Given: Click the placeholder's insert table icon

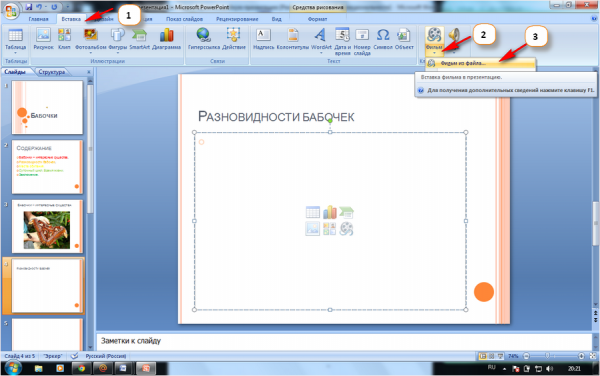Looking at the screenshot, I should pyautogui.click(x=313, y=212).
